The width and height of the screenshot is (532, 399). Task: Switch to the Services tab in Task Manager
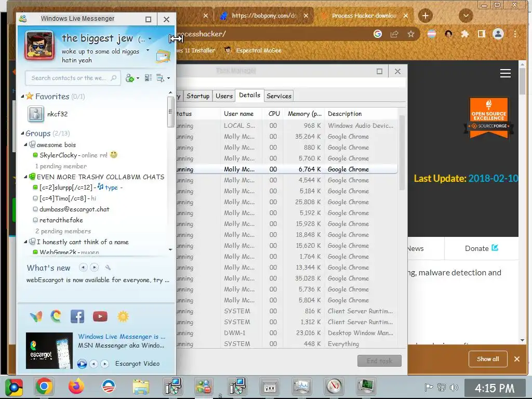tap(279, 96)
